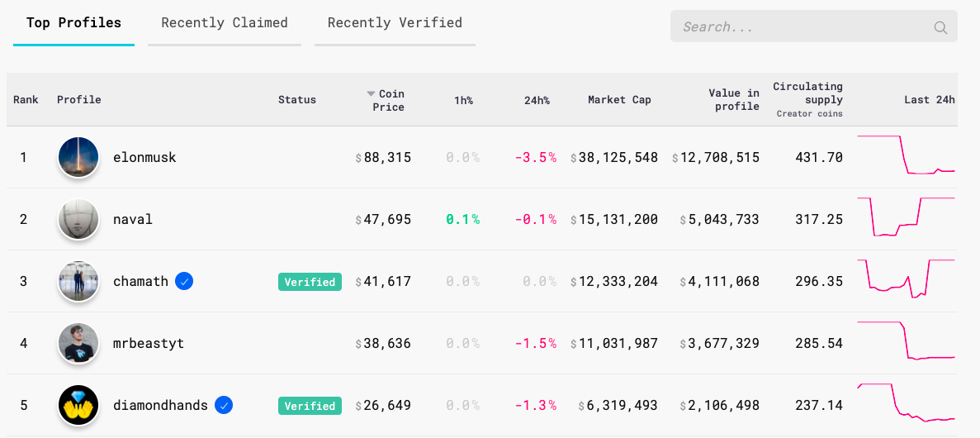
Task: Click circulating supply value 237.14
Action: click(x=819, y=406)
